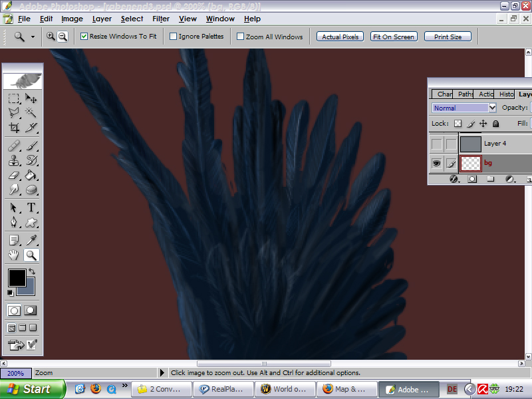Select the Clone Stamp tool
This screenshot has width=532, height=399.
click(14, 160)
